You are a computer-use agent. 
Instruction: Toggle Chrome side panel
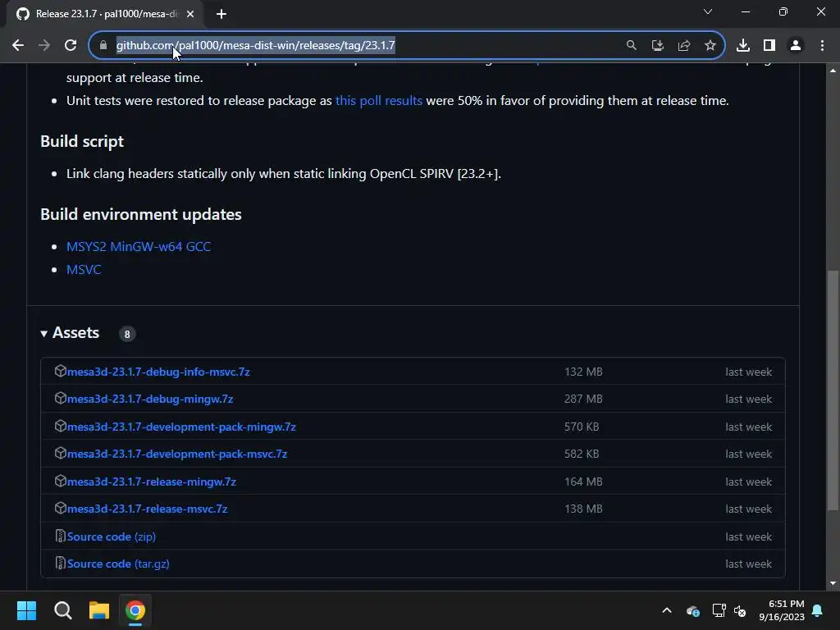click(769, 46)
